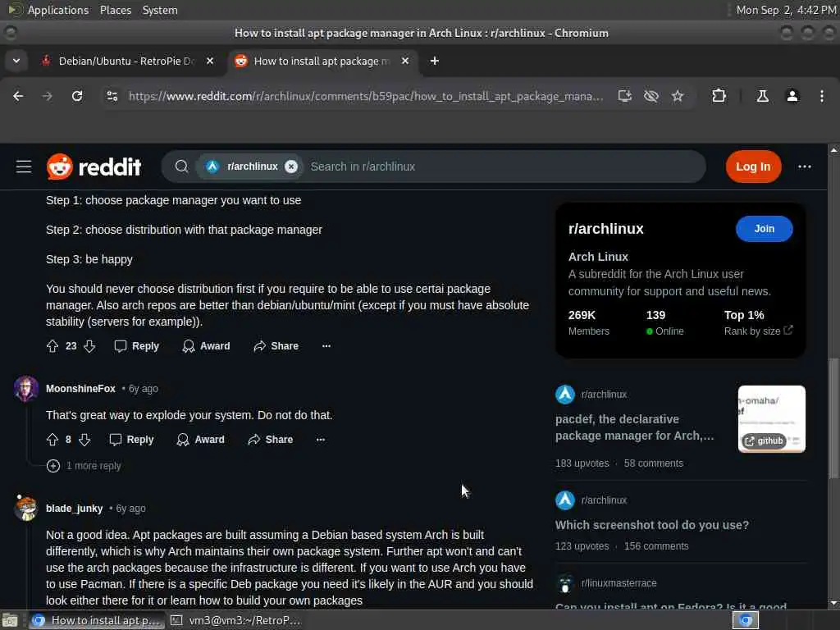The image size is (840, 630).
Task: Open the Extensions puzzle icon
Action: [x=719, y=96]
